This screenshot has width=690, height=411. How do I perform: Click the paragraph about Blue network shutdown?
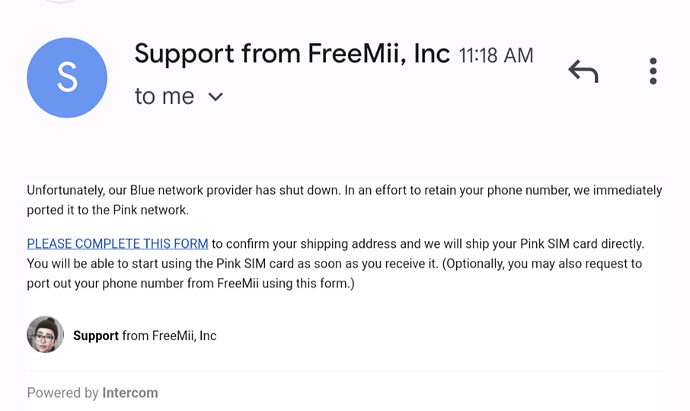point(345,200)
